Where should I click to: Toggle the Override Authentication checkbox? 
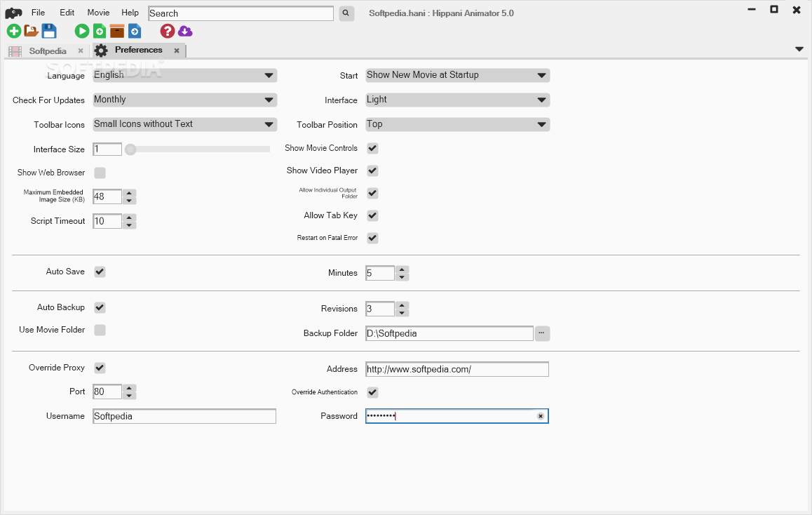[x=372, y=392]
